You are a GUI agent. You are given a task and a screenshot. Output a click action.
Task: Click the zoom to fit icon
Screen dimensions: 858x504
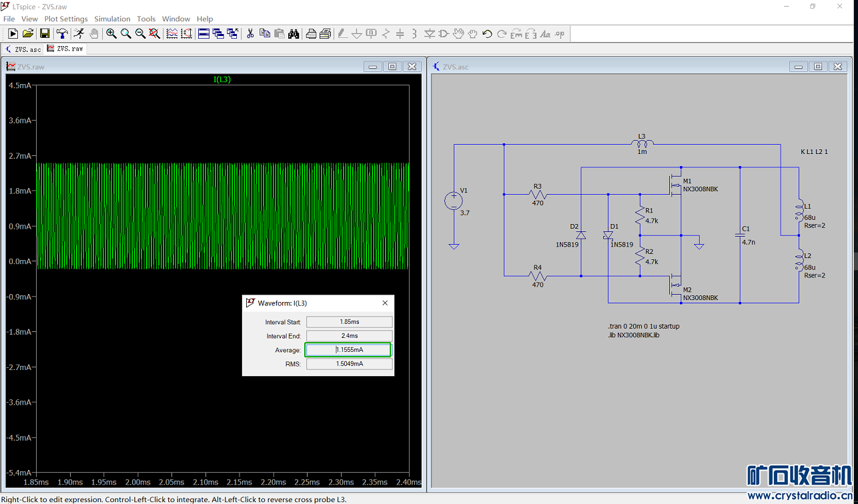coord(154,33)
